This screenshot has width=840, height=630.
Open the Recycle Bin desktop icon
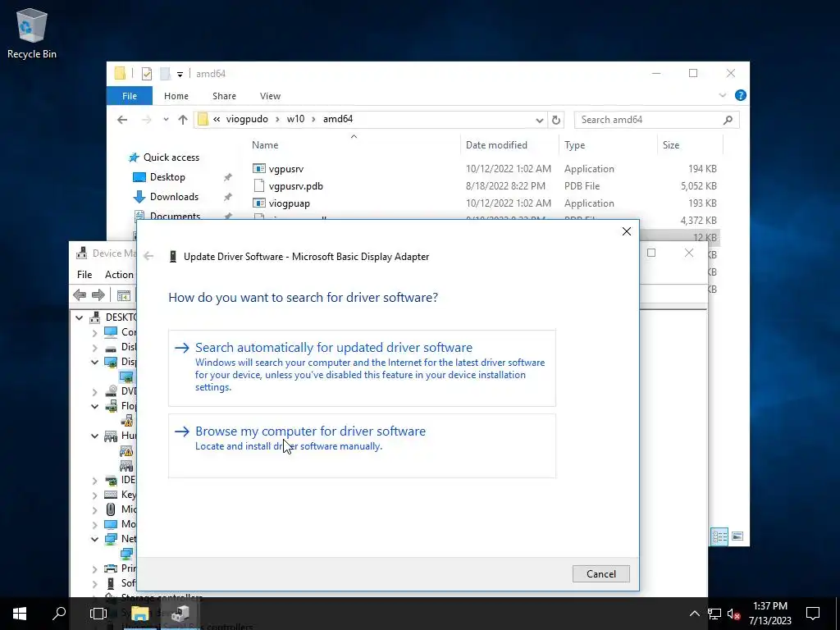pos(32,33)
